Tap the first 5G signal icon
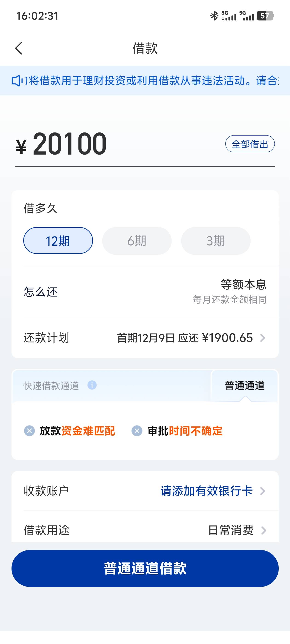The height and width of the screenshot is (644, 290). pos(229,16)
